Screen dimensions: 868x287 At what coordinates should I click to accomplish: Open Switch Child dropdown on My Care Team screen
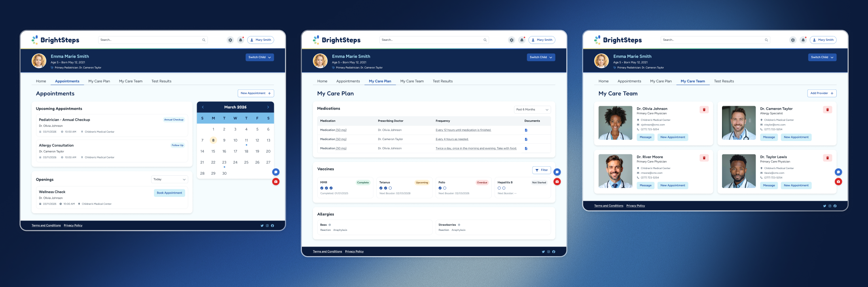(x=822, y=57)
